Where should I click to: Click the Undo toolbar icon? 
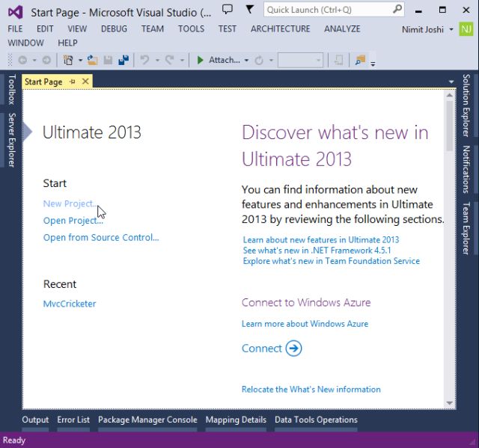click(144, 60)
